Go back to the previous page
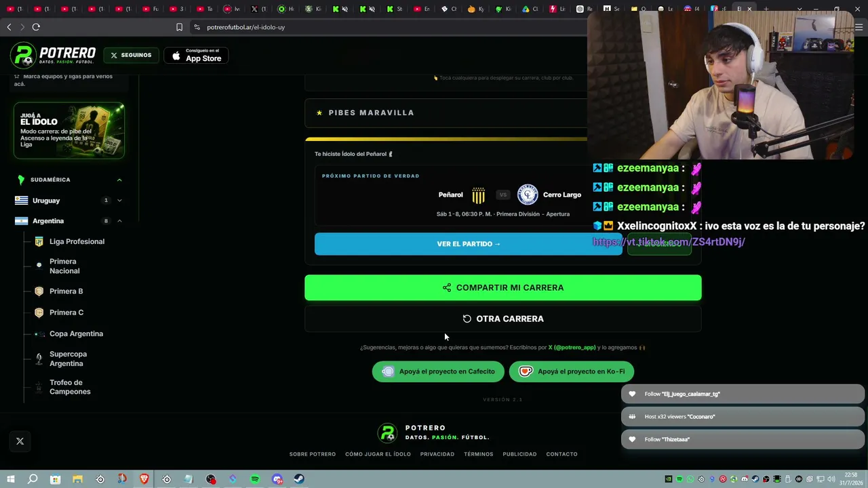Screen dimensions: 868x488 coord(9,27)
